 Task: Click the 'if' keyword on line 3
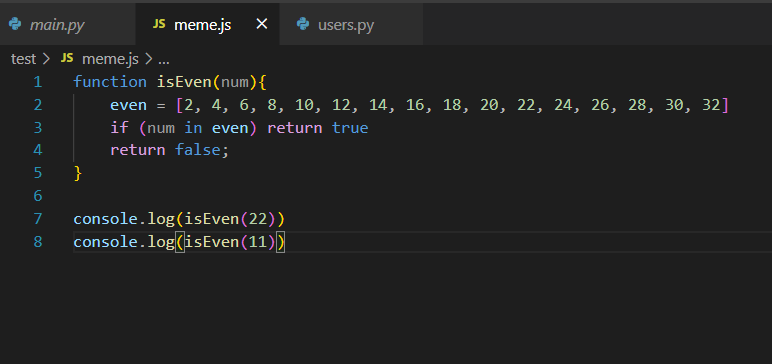pos(119,128)
